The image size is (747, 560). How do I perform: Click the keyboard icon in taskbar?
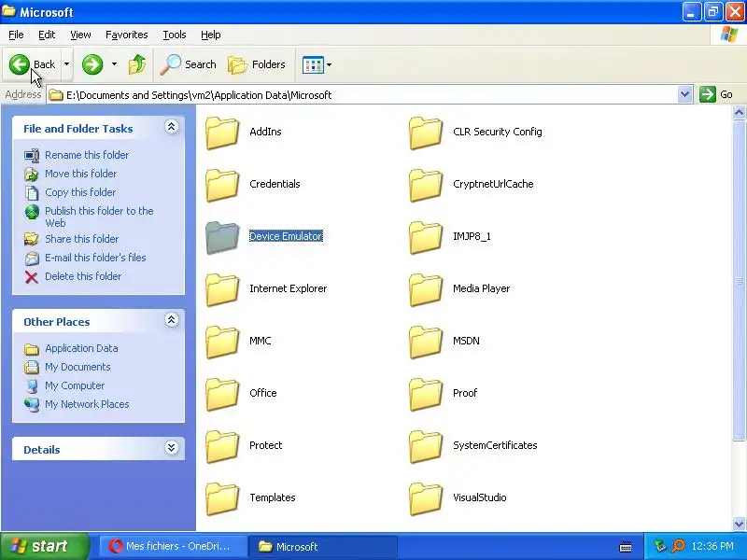tap(626, 547)
